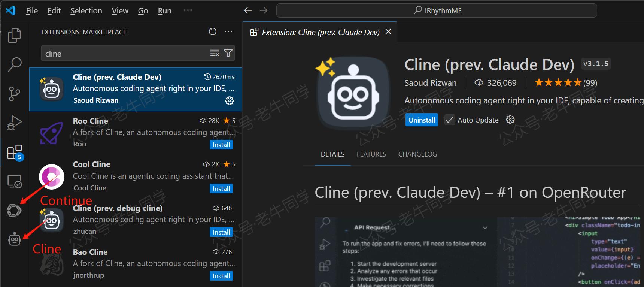Click the 326,069 install count
644x287 pixels.
coord(495,83)
